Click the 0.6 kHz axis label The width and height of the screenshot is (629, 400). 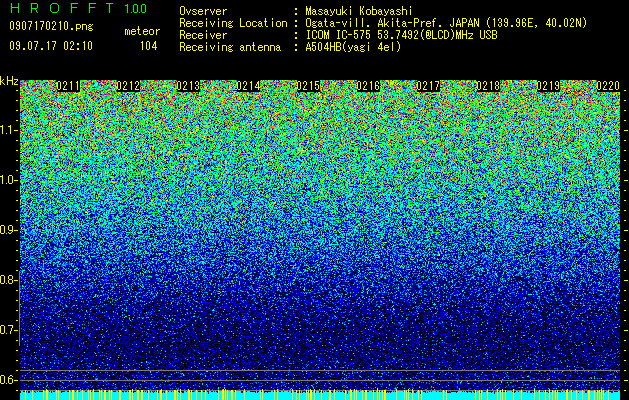coord(9,380)
